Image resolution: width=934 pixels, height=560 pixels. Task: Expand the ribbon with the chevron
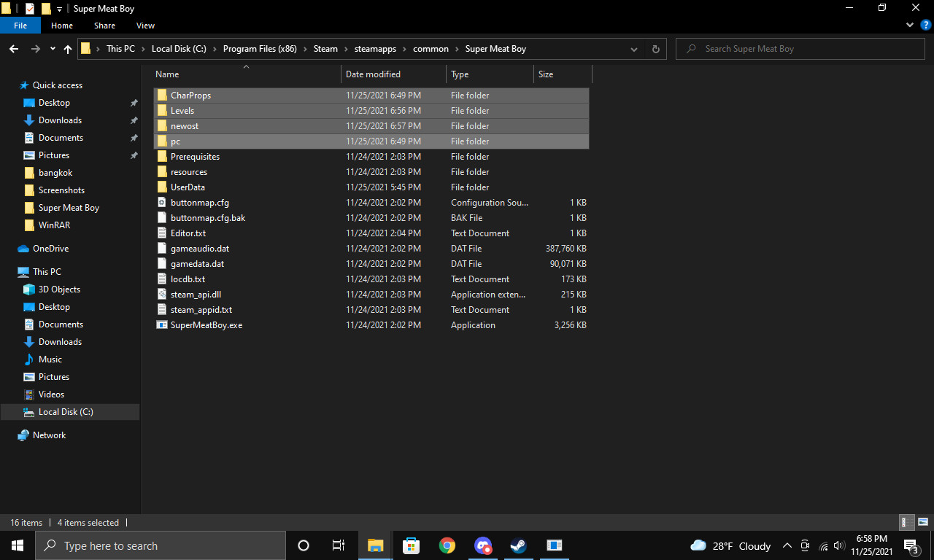coord(910,25)
